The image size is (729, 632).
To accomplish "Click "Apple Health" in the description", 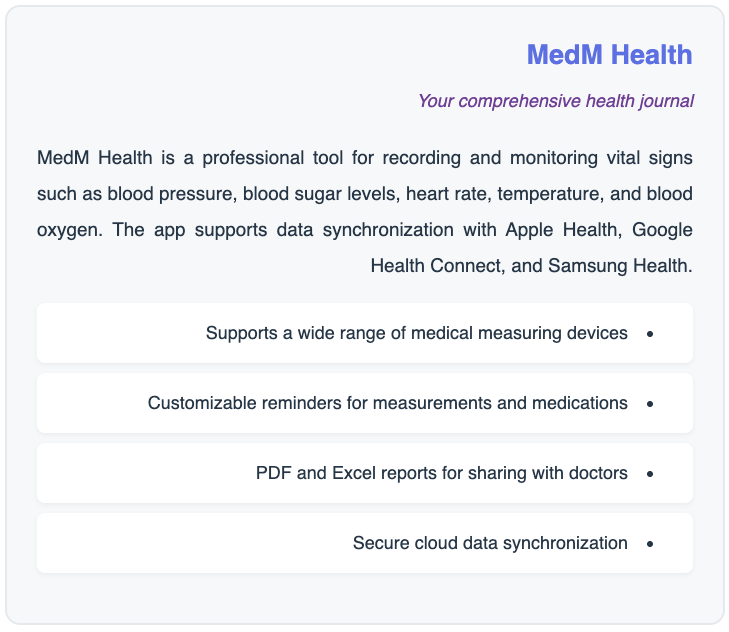I will (561, 230).
